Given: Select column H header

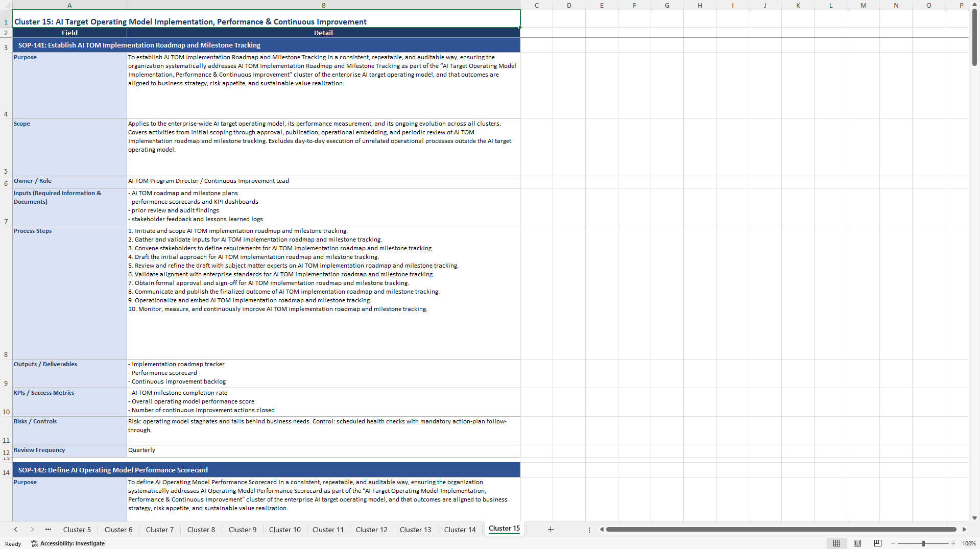Looking at the screenshot, I should pos(700,5).
